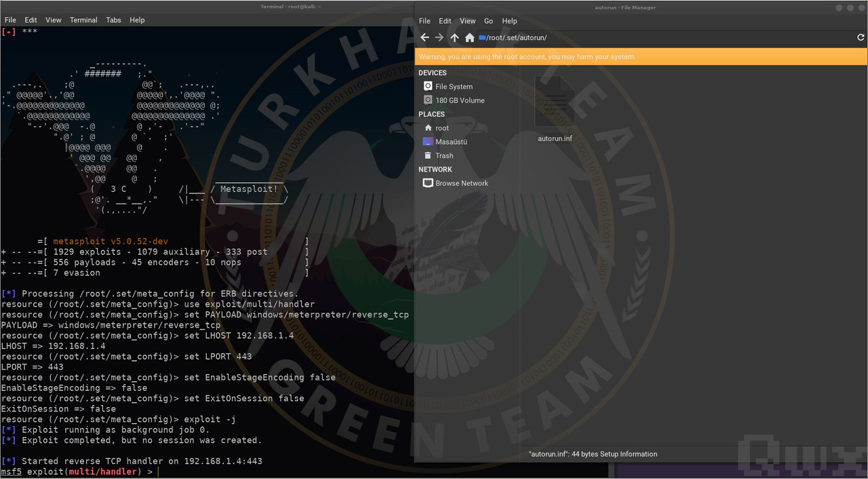Click the 180 GB Volume drive icon
Viewport: 868px width, 479px height.
(428, 100)
